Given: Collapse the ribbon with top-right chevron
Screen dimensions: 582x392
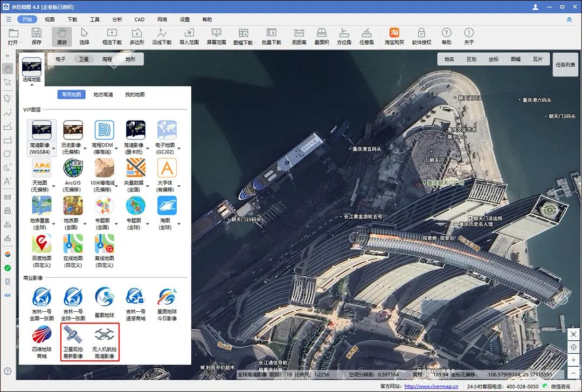Looking at the screenshot, I should tap(570, 20).
